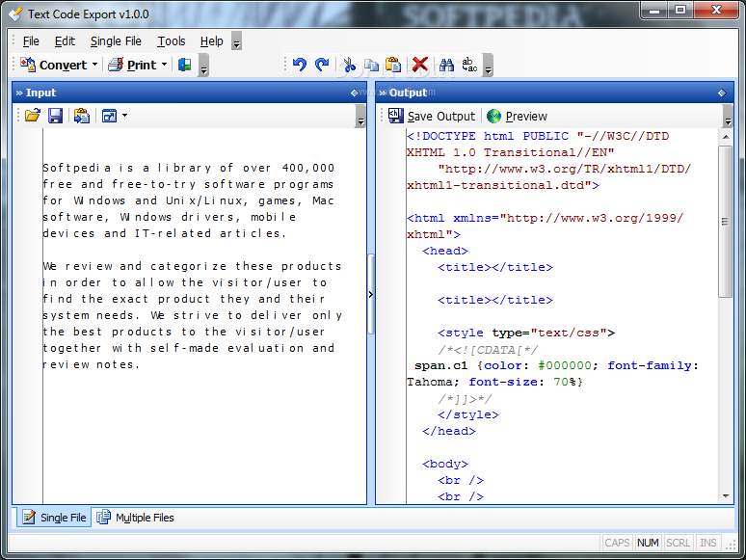Open the Single File menu
The width and height of the screenshot is (746, 560).
[116, 41]
